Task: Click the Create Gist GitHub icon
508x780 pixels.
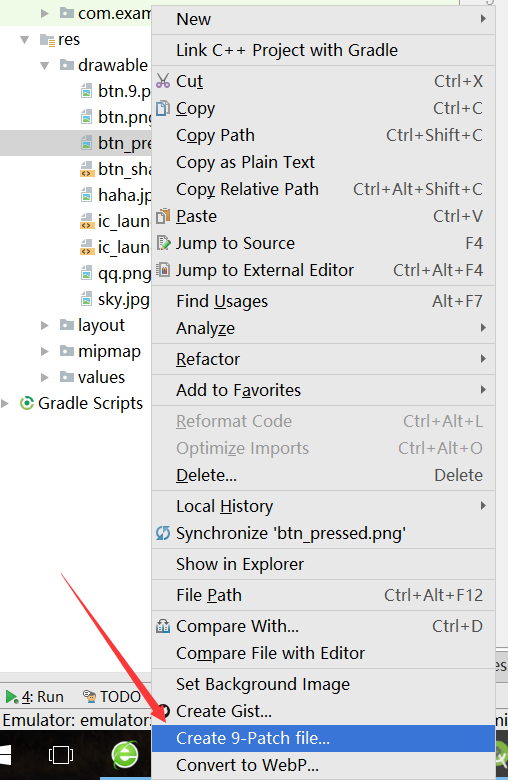Action: coord(165,711)
